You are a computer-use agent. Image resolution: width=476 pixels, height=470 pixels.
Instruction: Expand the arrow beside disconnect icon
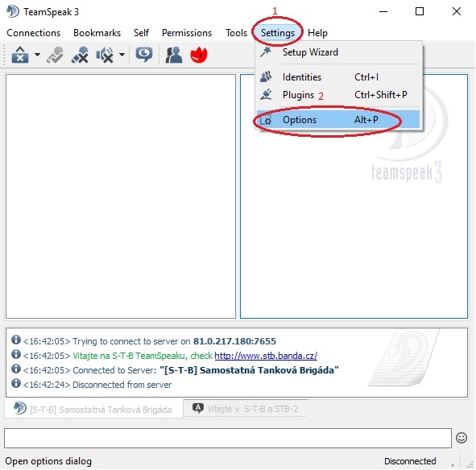(x=37, y=55)
